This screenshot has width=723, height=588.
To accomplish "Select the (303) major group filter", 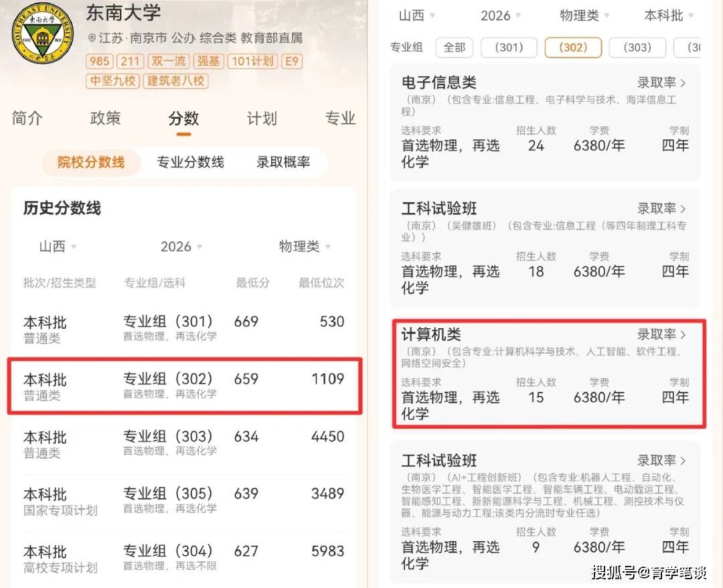I will point(637,48).
